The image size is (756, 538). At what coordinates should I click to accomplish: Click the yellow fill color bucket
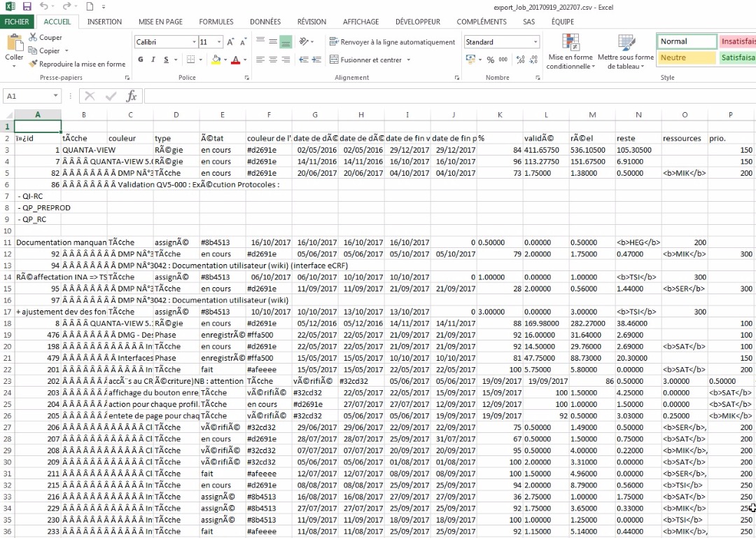(x=216, y=60)
